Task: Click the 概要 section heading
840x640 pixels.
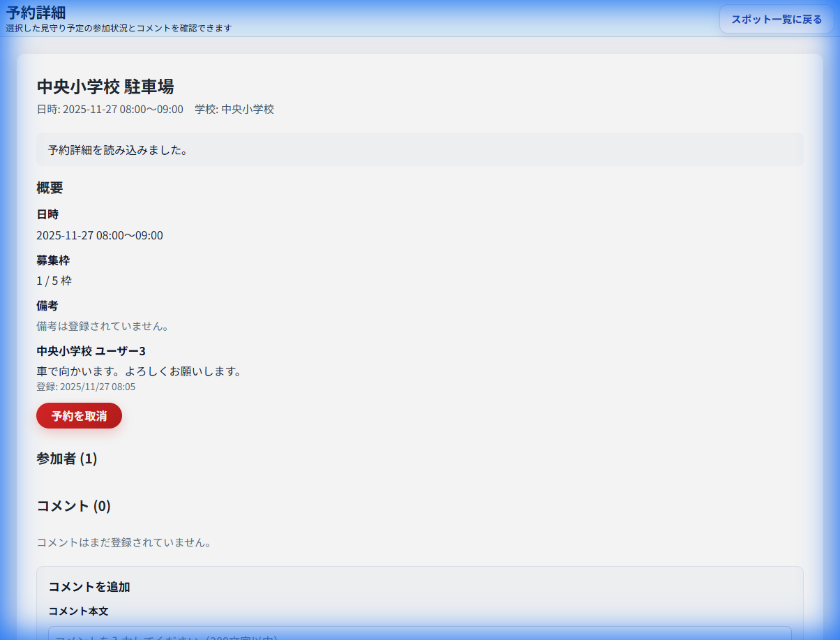Action: pyautogui.click(x=50, y=187)
